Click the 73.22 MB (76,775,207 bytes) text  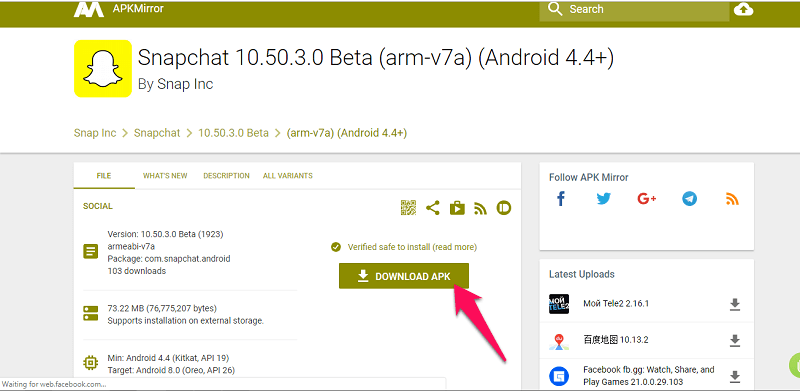pyautogui.click(x=162, y=308)
